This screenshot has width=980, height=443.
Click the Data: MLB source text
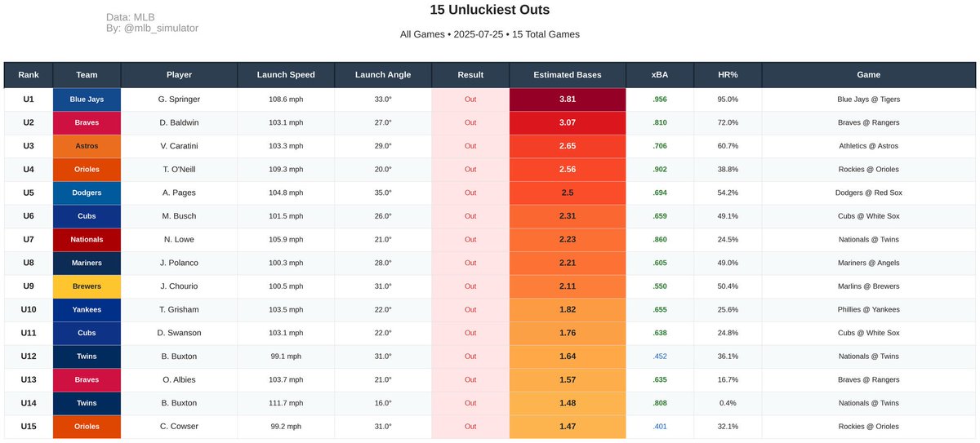point(131,17)
